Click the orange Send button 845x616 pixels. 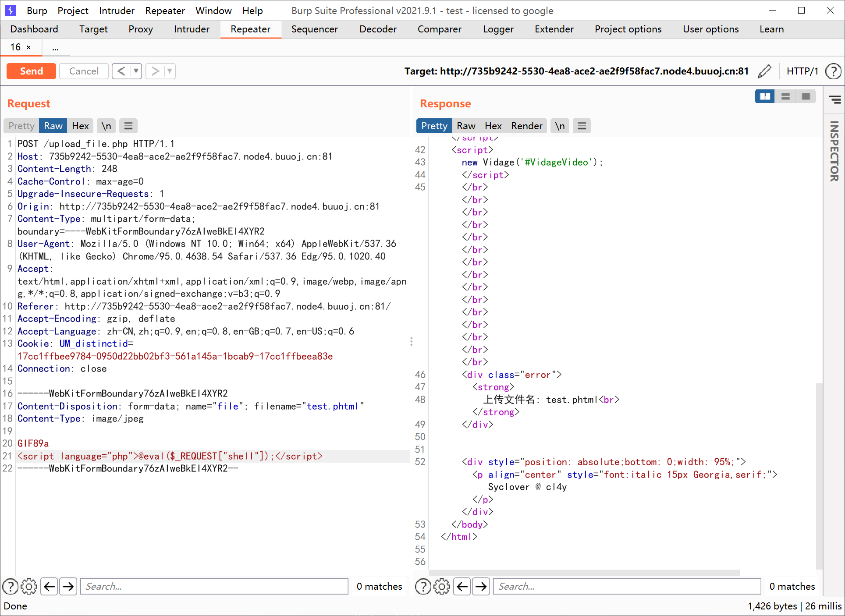31,71
